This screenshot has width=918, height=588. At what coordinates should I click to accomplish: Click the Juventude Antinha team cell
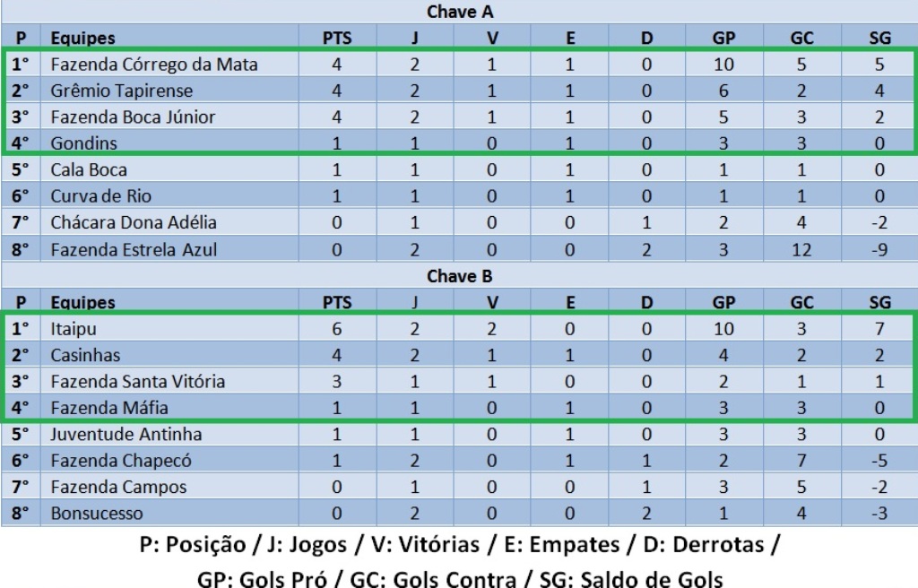[x=126, y=435]
